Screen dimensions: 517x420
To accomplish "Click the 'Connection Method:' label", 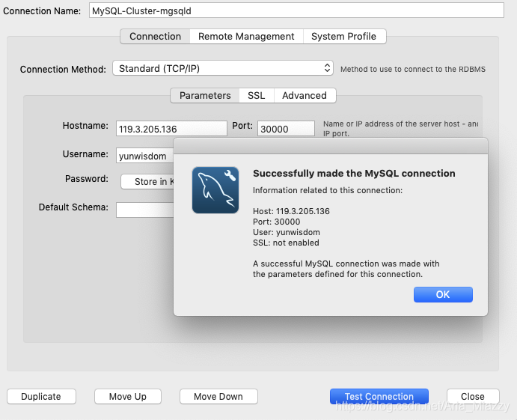I will 63,70.
